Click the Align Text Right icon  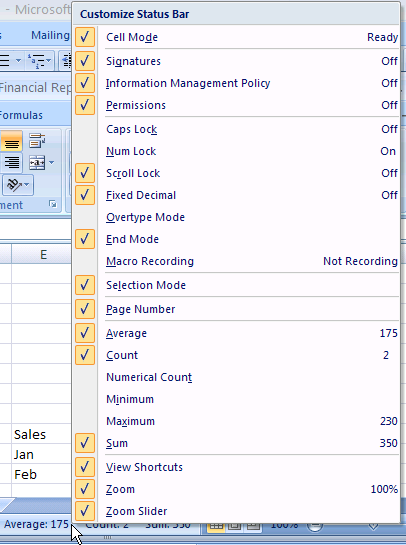tap(11, 162)
